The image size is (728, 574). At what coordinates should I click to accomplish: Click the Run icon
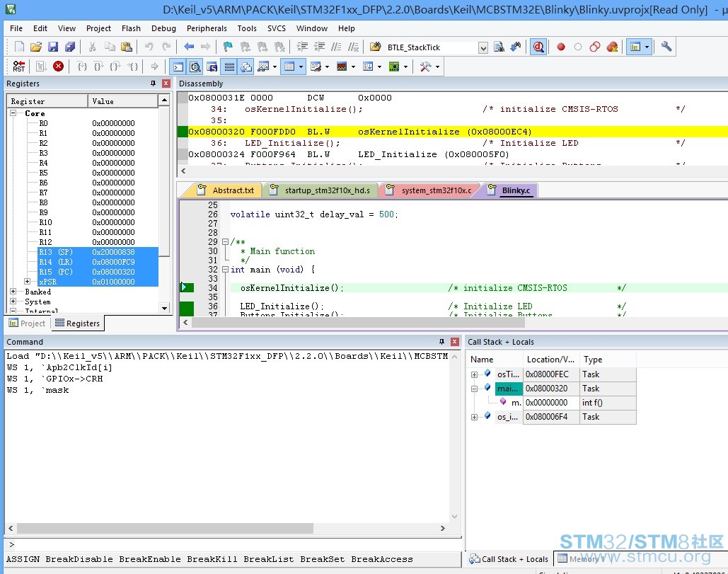pos(41,67)
